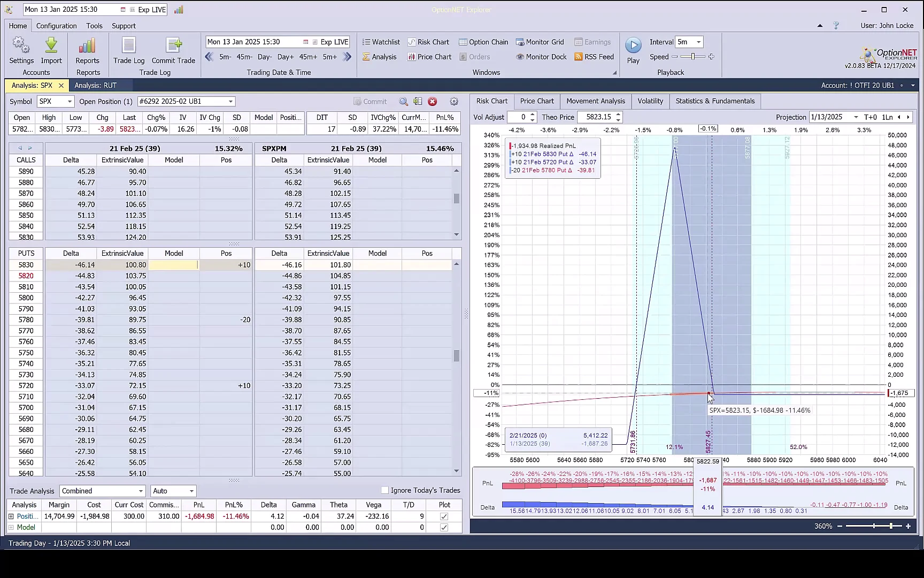This screenshot has height=578, width=924.
Task: Open the Price Chart window from ribbon
Action: pyautogui.click(x=429, y=57)
